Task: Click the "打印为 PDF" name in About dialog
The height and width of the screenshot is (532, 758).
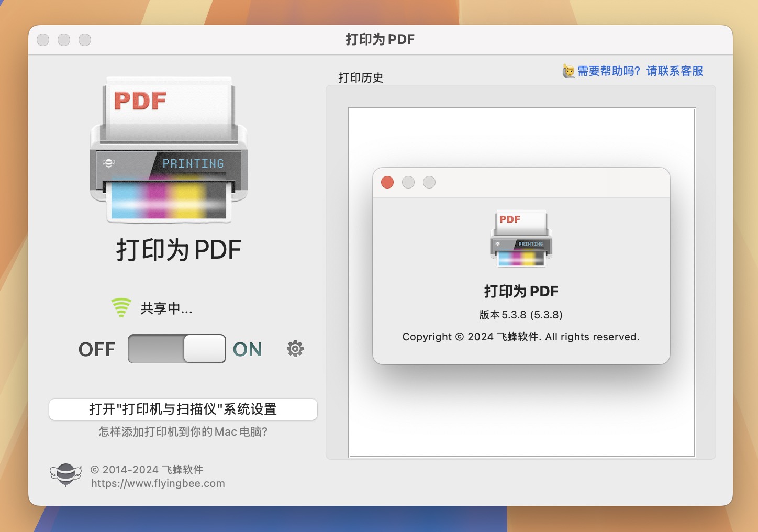Action: click(521, 291)
